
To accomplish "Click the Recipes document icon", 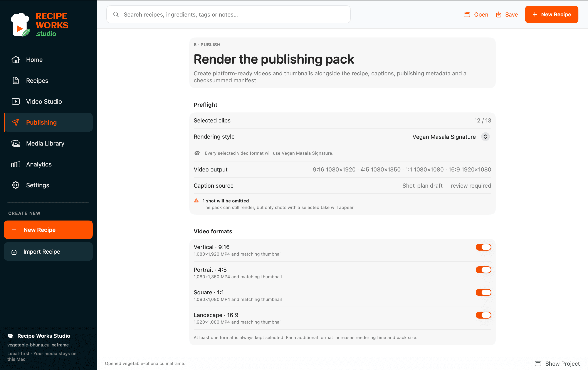I will (x=16, y=80).
